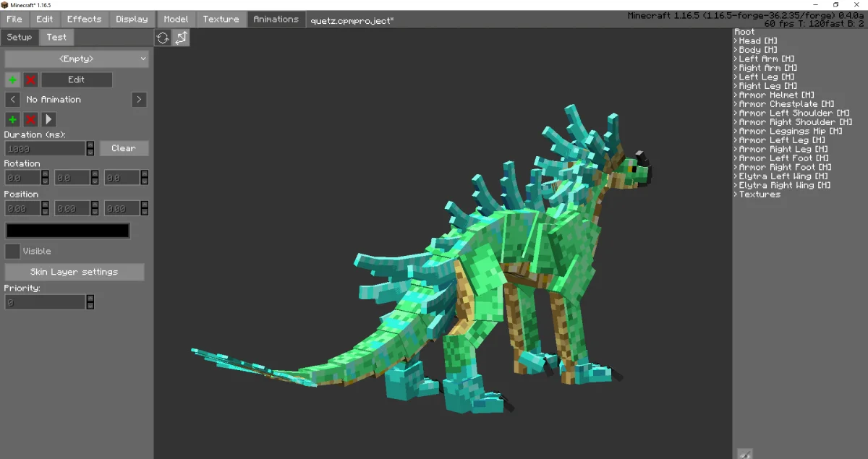Increase the third Position value
868x459 pixels.
pos(145,205)
